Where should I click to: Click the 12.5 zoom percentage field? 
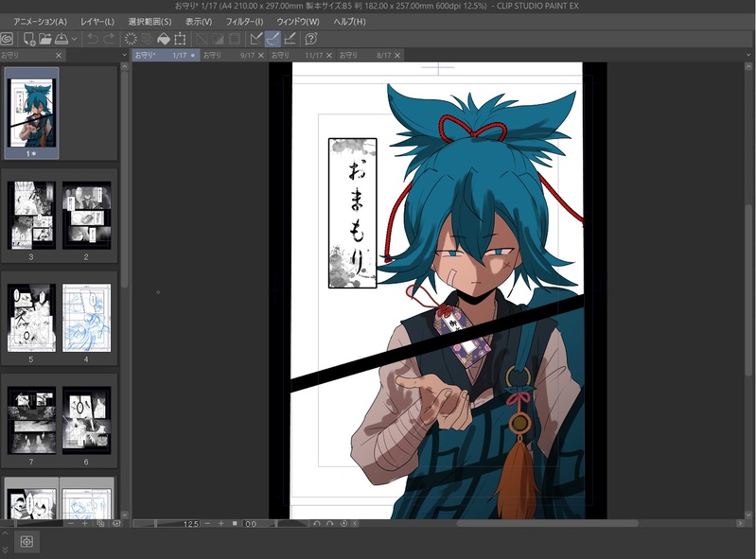(190, 524)
